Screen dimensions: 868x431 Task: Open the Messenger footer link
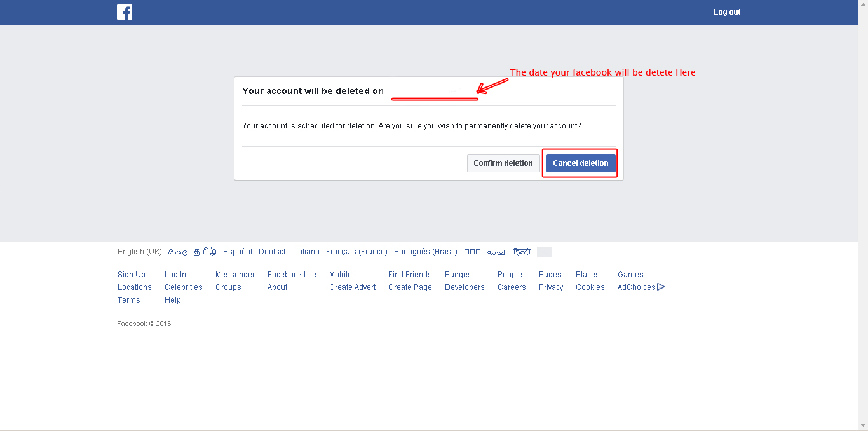[x=235, y=274]
